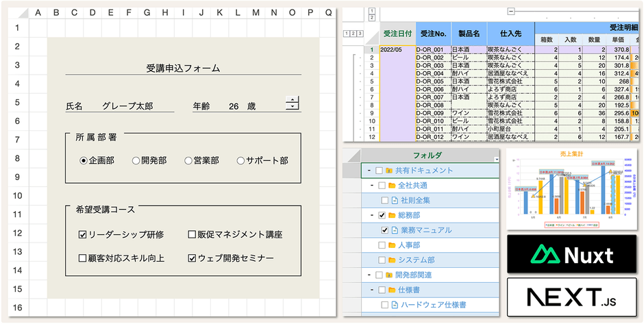This screenshot has width=644, height=324.
Task: Open the フォルダ column filter dropdown
Action: click(497, 159)
